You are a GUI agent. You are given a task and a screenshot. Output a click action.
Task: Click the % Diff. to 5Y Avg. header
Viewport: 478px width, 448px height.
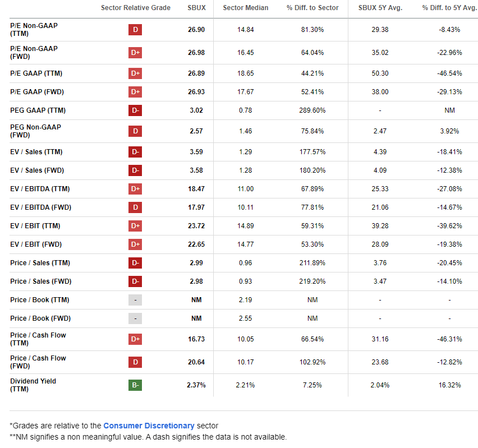click(x=449, y=8)
